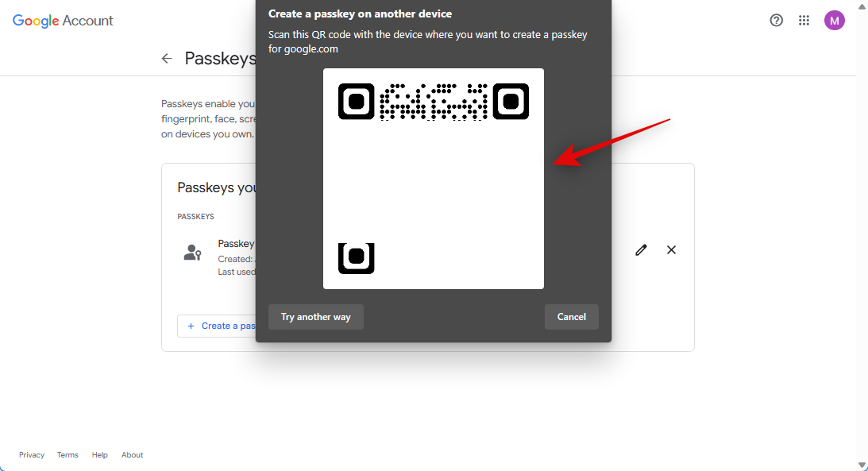Click the 'Last used' passkey detail text
868x471 pixels.
237,272
